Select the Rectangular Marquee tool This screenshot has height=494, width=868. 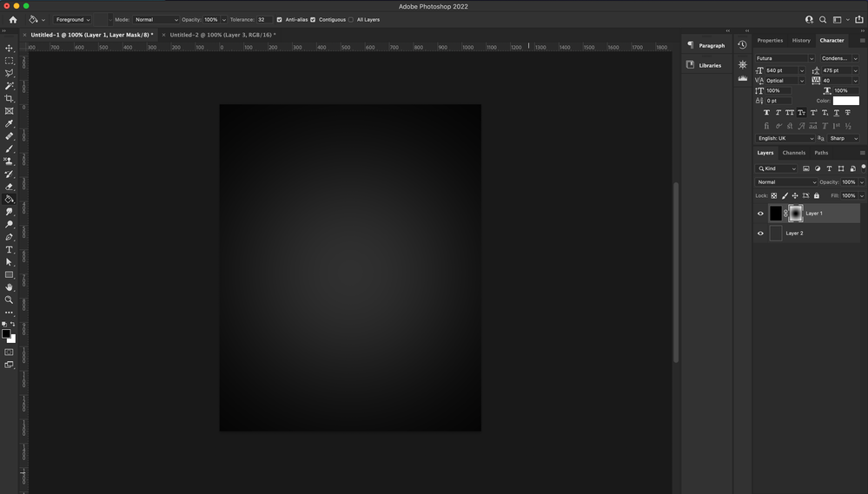9,61
